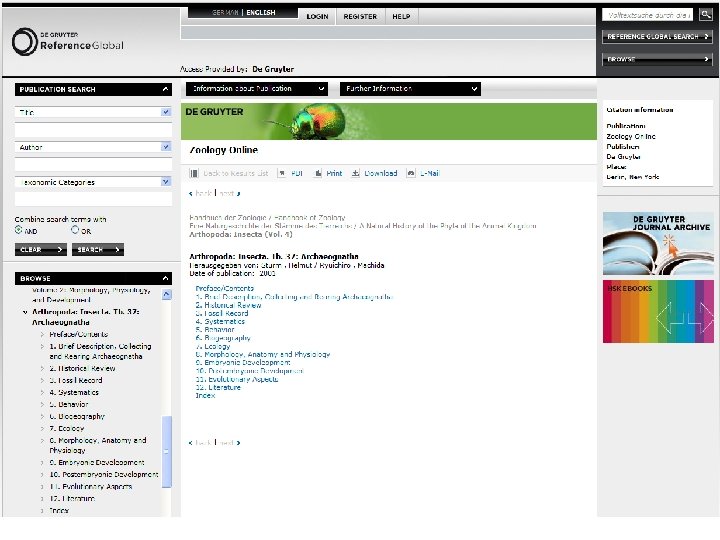Image resolution: width=720 pixels, height=540 pixels.
Task: Click the search magnifier icon in header
Action: coord(706,15)
